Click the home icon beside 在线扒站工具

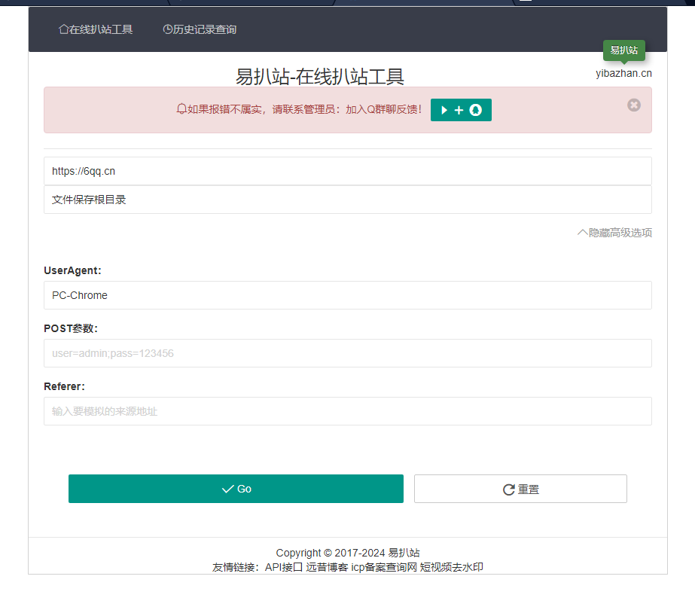tap(63, 29)
